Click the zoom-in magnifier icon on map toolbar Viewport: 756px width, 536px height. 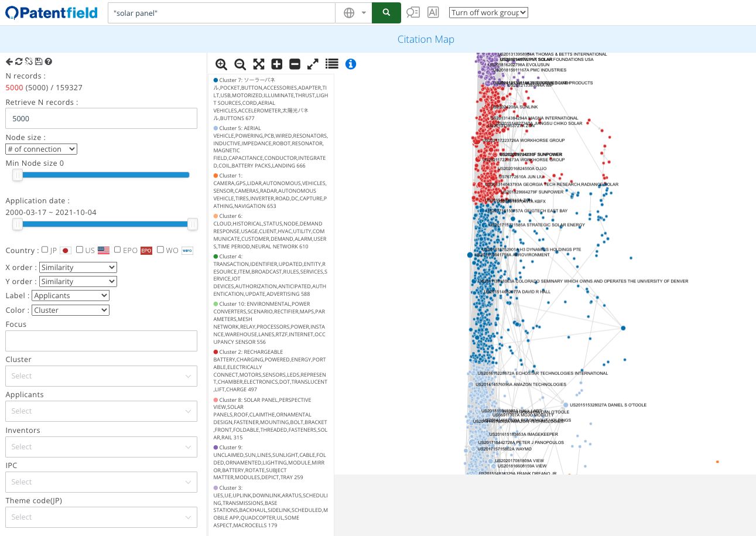(x=221, y=64)
